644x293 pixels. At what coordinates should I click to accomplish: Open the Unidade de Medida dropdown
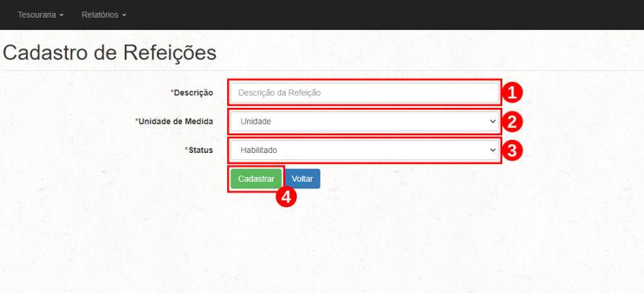click(365, 122)
